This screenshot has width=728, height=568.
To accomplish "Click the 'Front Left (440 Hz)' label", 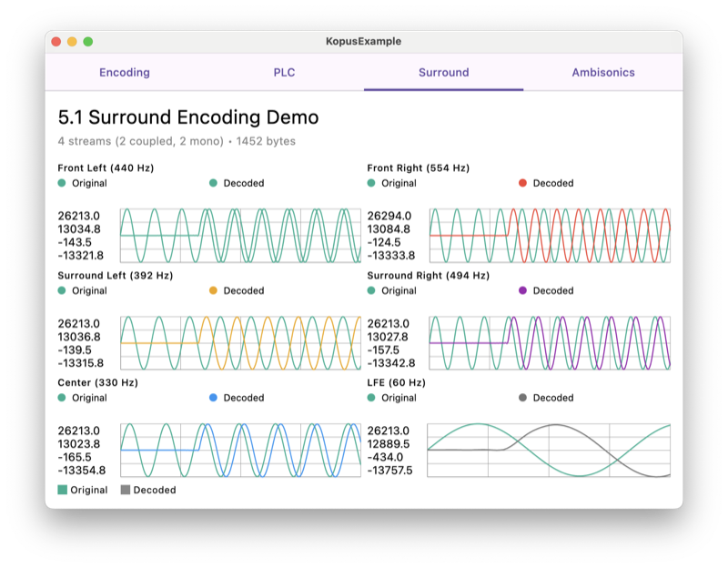I will (x=106, y=168).
